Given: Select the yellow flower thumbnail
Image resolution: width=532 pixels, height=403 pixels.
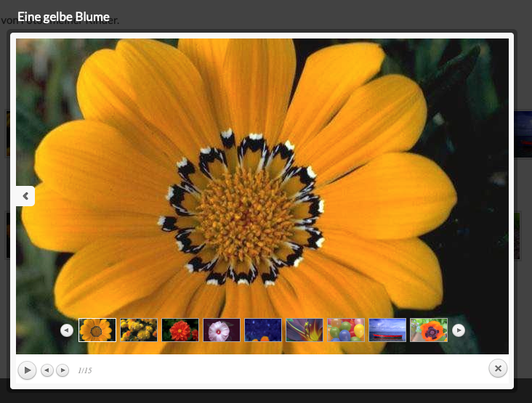Looking at the screenshot, I should click(97, 330).
